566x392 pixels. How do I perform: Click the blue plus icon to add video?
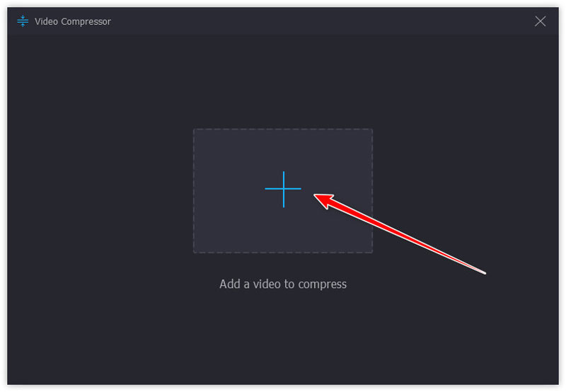point(284,189)
